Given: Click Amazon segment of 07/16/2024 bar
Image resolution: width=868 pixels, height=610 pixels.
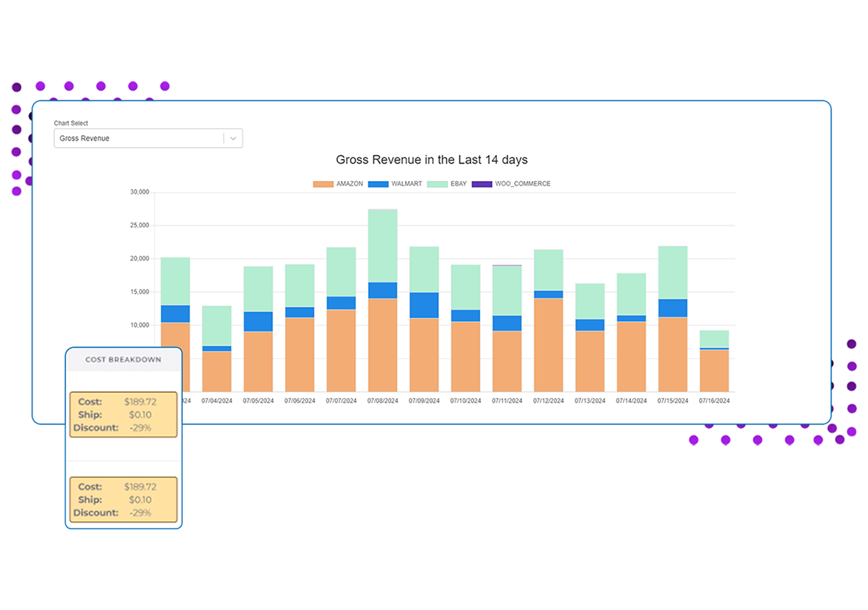Looking at the screenshot, I should tap(714, 370).
